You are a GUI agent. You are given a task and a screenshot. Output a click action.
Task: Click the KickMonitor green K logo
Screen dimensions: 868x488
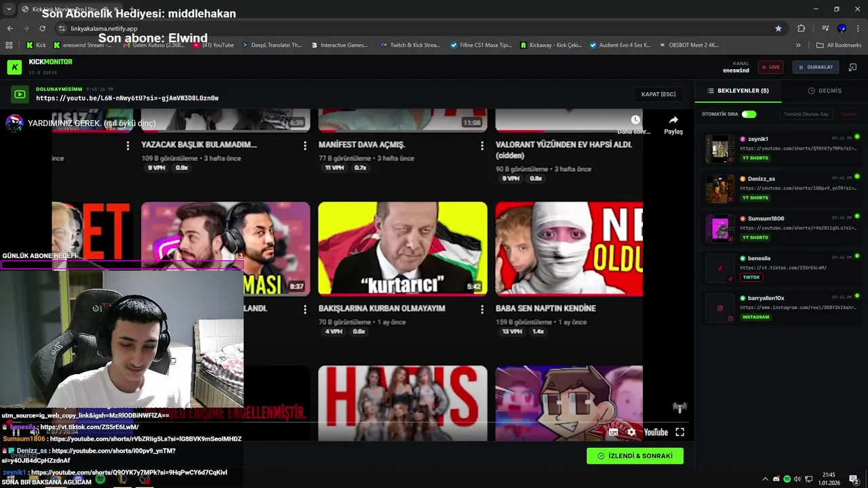click(14, 67)
